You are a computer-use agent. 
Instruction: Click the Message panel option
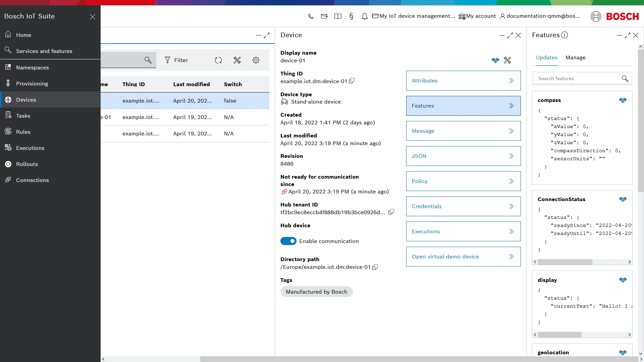[x=463, y=131]
